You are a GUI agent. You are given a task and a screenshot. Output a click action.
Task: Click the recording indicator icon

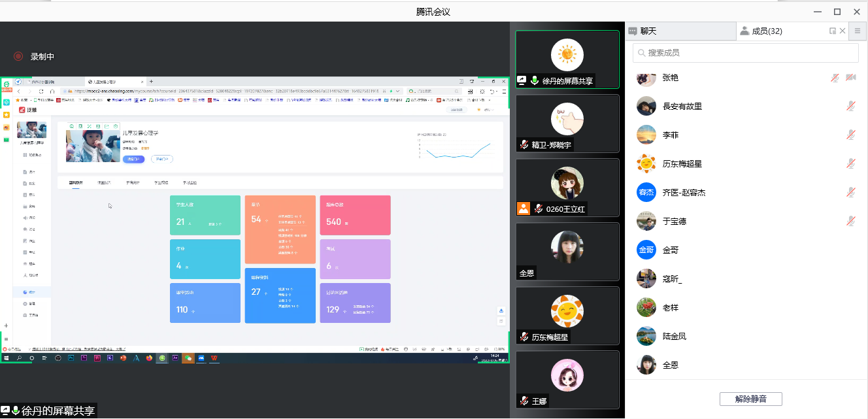point(18,57)
